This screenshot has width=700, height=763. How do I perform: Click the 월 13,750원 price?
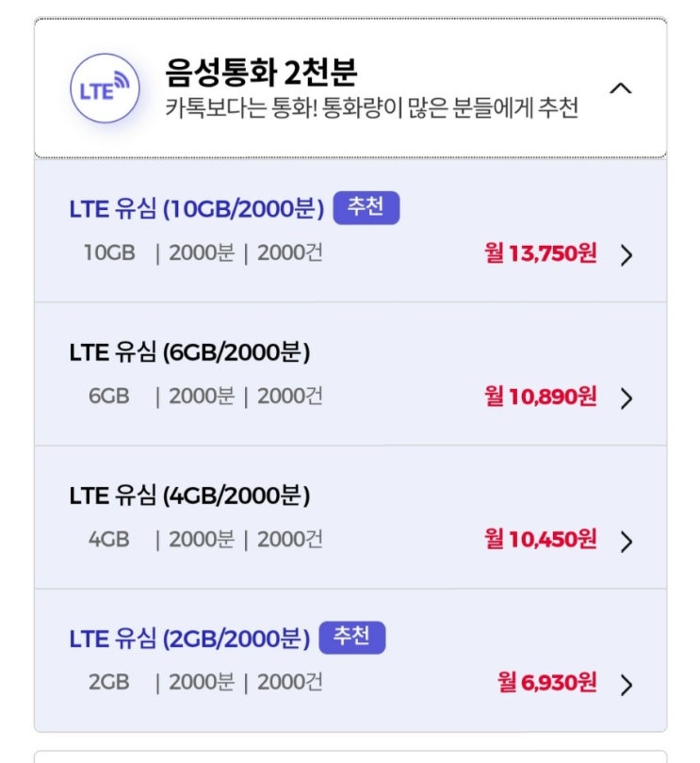(x=541, y=254)
